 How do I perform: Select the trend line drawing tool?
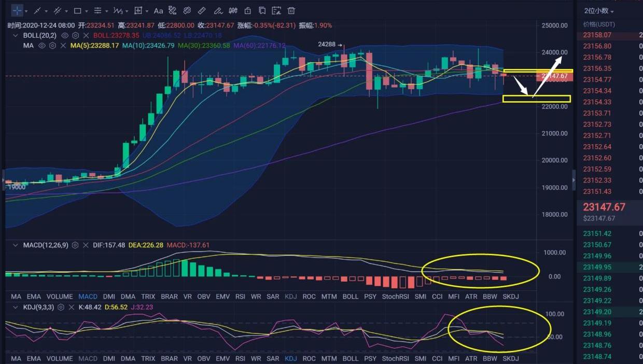37,10
